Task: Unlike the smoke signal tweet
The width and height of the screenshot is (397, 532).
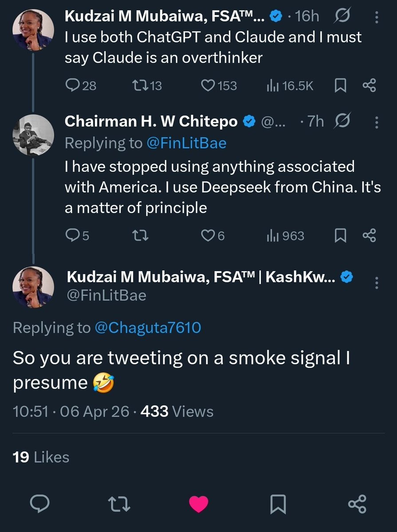Action: (198, 504)
